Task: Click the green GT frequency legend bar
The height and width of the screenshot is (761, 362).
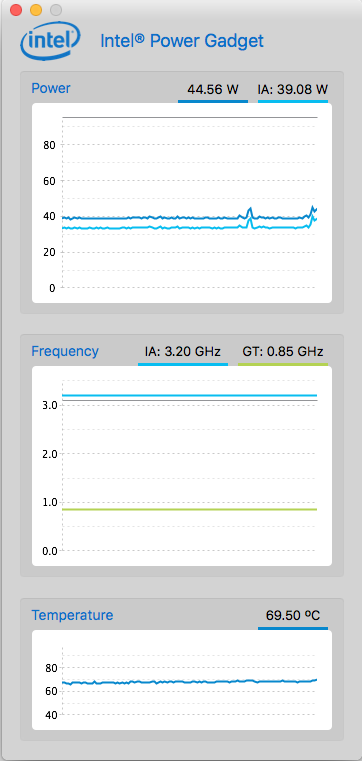Action: pyautogui.click(x=283, y=364)
